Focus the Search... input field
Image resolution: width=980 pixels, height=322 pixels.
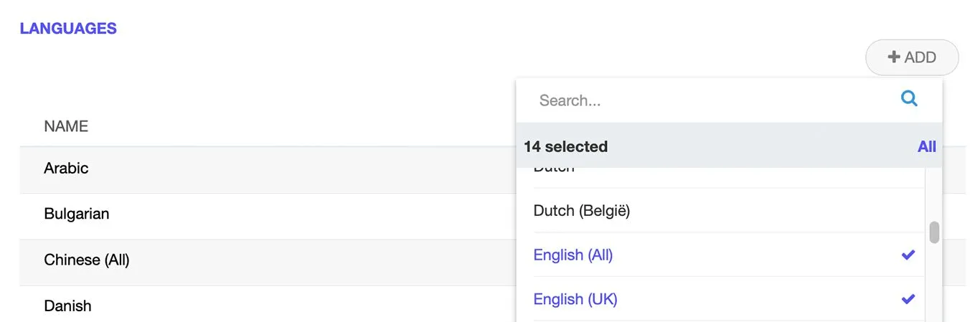click(x=710, y=100)
